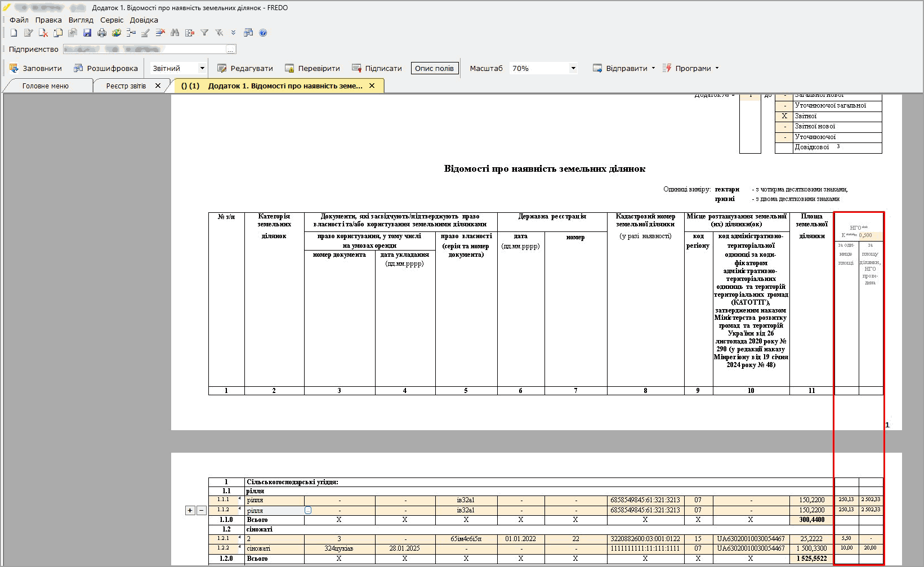Click the Print icon in toolbar
The width and height of the screenshot is (924, 567).
(x=102, y=33)
